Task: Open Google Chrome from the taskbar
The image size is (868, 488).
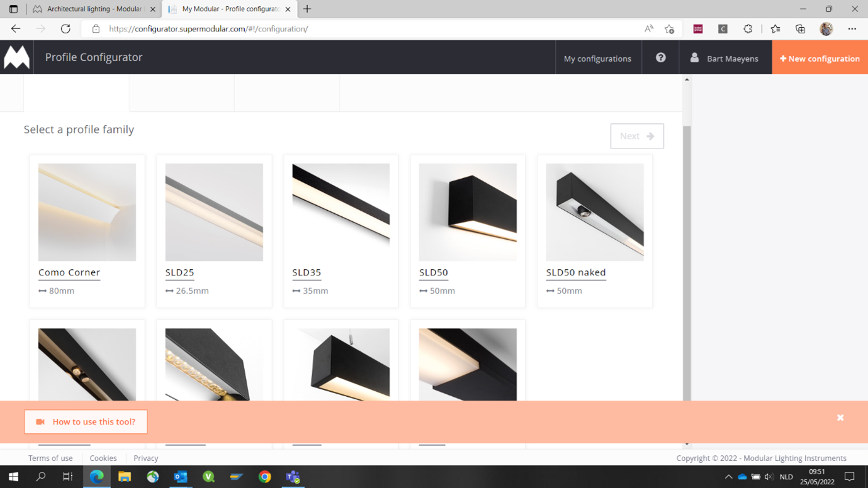Action: coord(265,477)
